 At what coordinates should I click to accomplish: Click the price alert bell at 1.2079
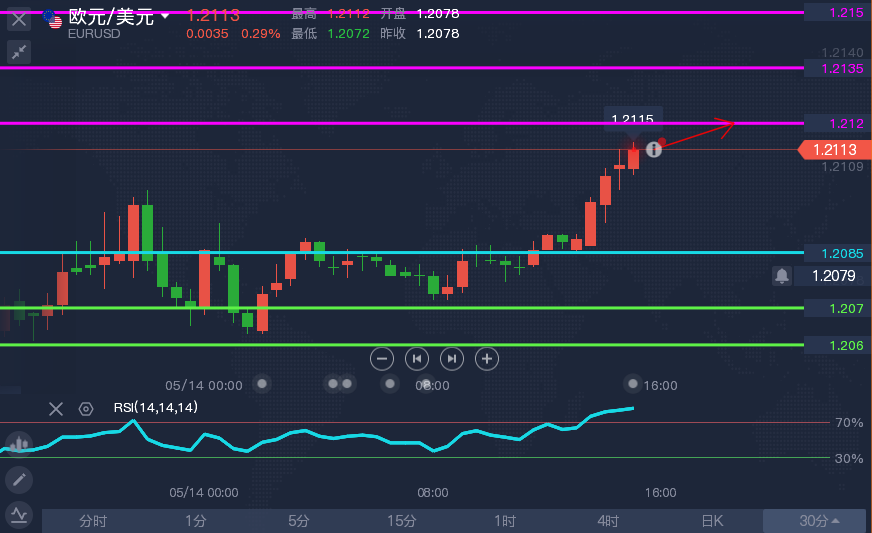[x=782, y=275]
